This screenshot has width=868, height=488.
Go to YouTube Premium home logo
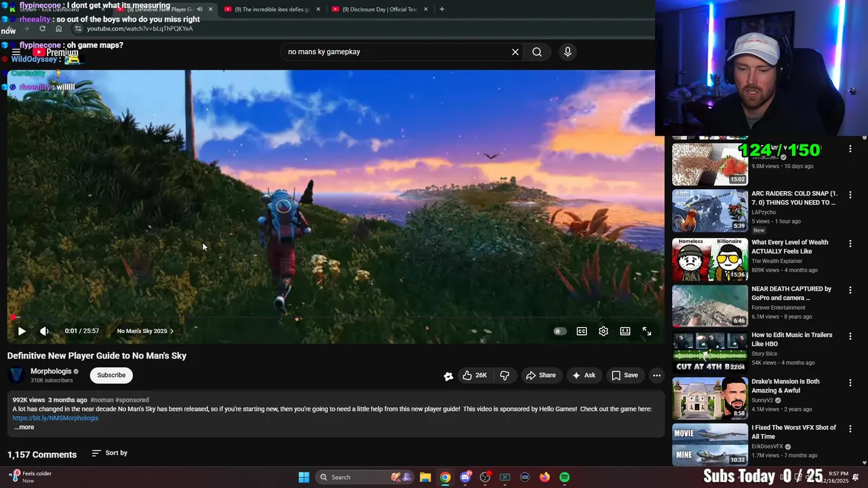56,52
